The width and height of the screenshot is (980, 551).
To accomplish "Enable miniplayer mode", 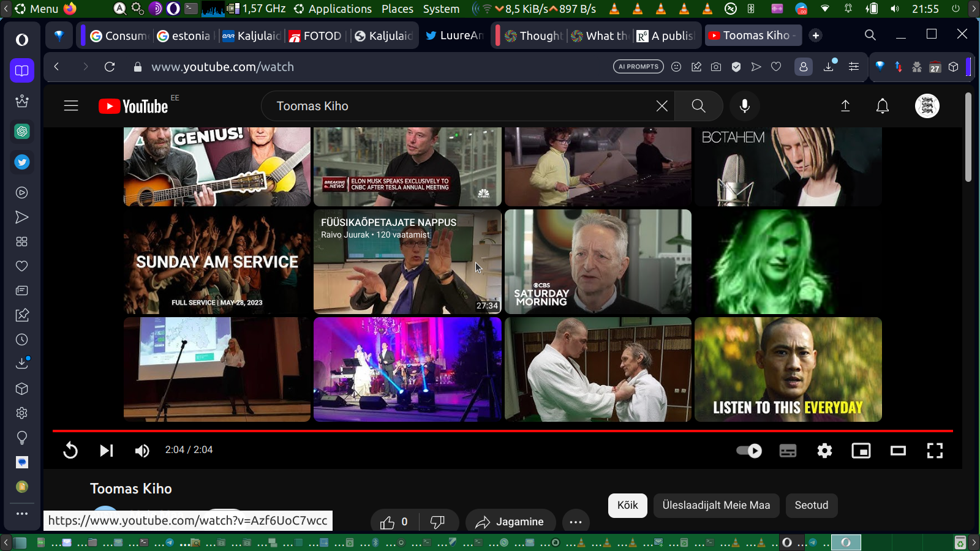I will 861,451.
